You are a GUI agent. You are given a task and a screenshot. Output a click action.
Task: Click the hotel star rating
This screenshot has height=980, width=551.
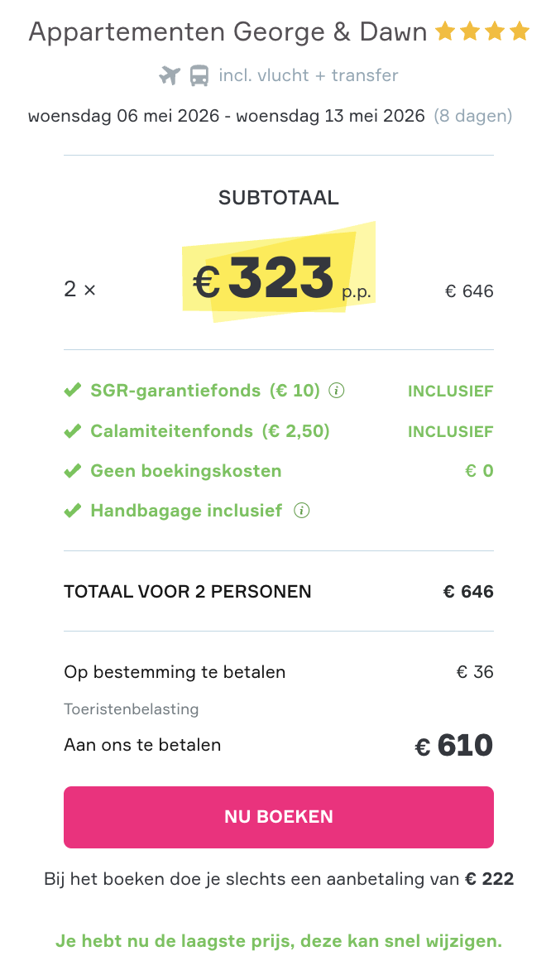(x=482, y=32)
